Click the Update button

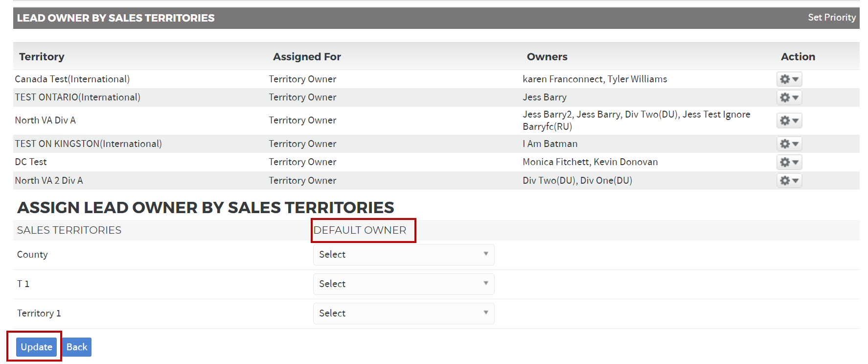[x=36, y=347]
